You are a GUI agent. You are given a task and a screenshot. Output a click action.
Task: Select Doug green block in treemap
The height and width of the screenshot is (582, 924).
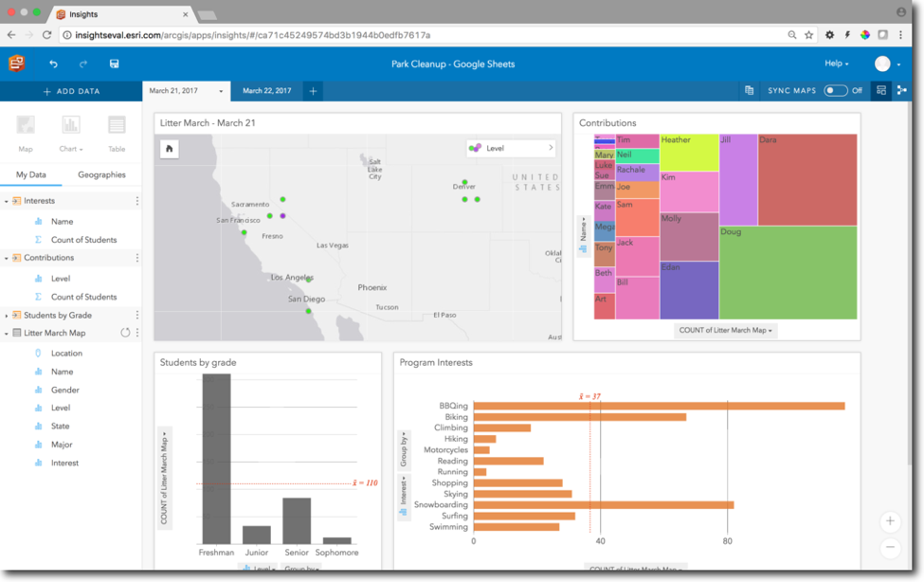tap(788, 272)
